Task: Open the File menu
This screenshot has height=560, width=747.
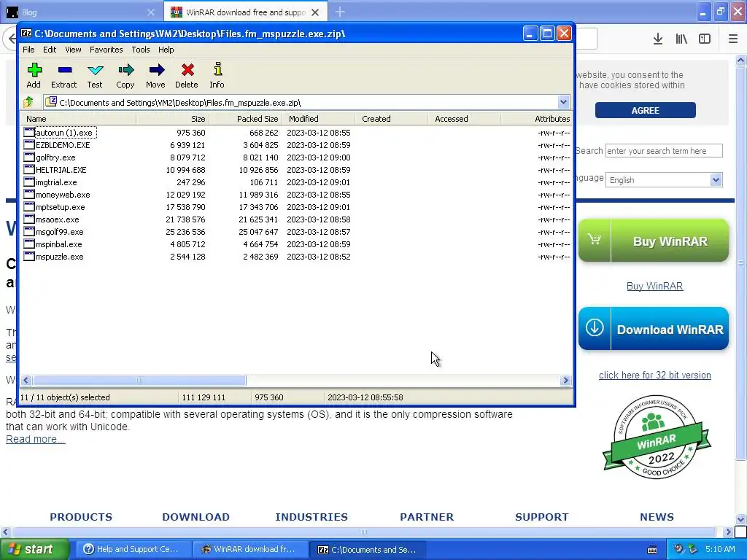Action: pos(28,50)
